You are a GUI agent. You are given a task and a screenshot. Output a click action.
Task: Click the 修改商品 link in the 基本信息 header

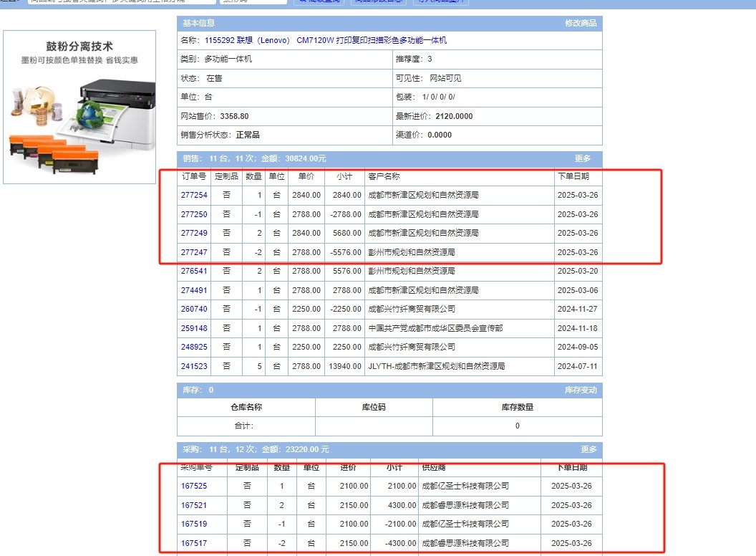pyautogui.click(x=581, y=23)
